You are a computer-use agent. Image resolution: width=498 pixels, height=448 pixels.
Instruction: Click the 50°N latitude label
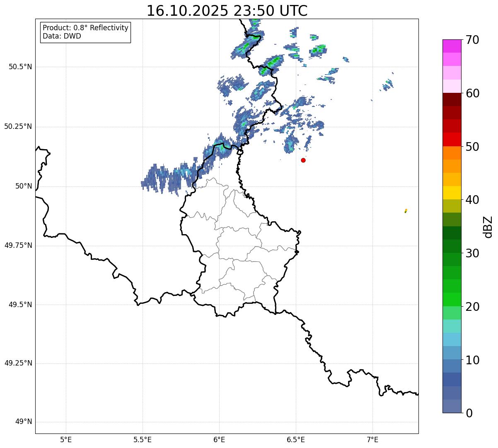[x=24, y=186]
